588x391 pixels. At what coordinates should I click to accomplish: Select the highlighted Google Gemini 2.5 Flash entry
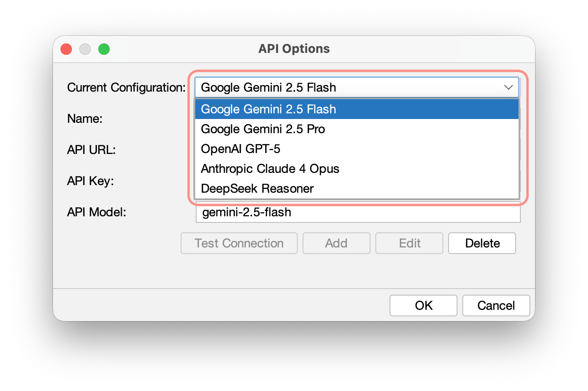tap(268, 109)
